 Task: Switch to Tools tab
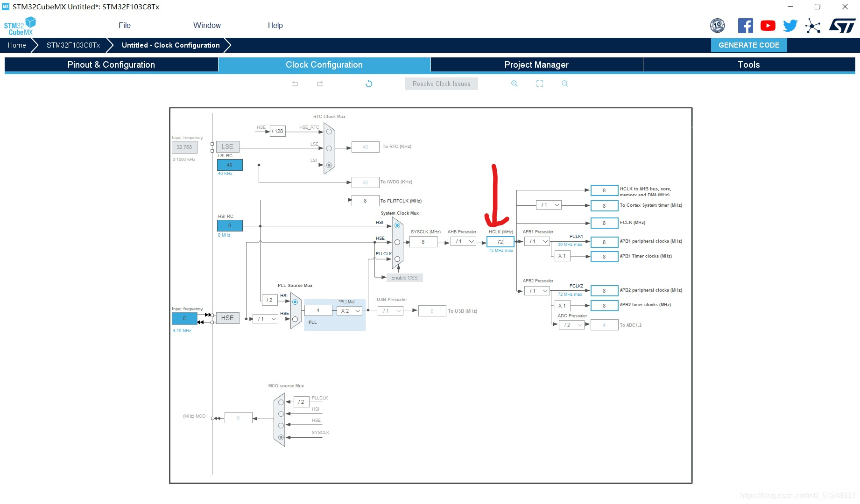(x=749, y=65)
